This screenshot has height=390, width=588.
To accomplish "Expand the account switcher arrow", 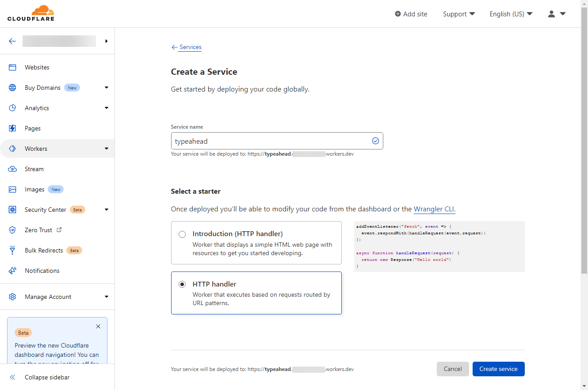I will [107, 41].
